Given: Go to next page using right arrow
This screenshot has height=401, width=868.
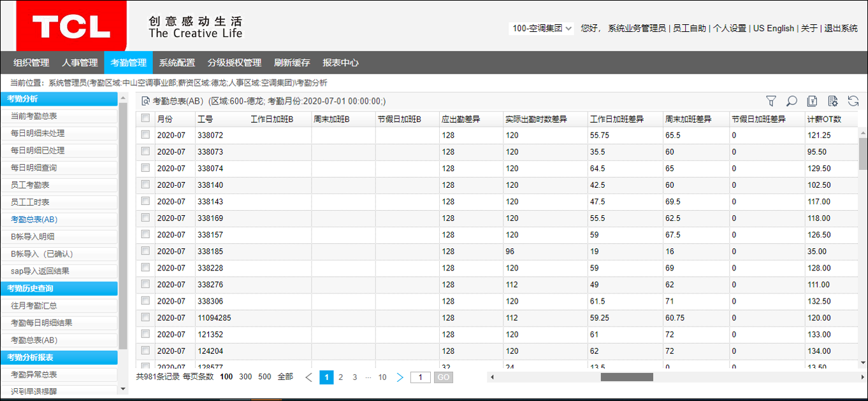Looking at the screenshot, I should coord(400,377).
